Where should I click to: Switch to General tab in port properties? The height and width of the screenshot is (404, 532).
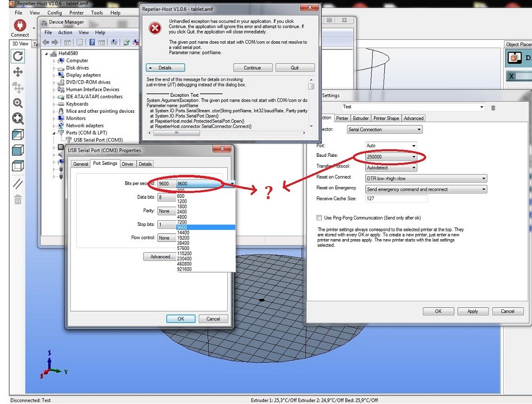click(x=80, y=164)
